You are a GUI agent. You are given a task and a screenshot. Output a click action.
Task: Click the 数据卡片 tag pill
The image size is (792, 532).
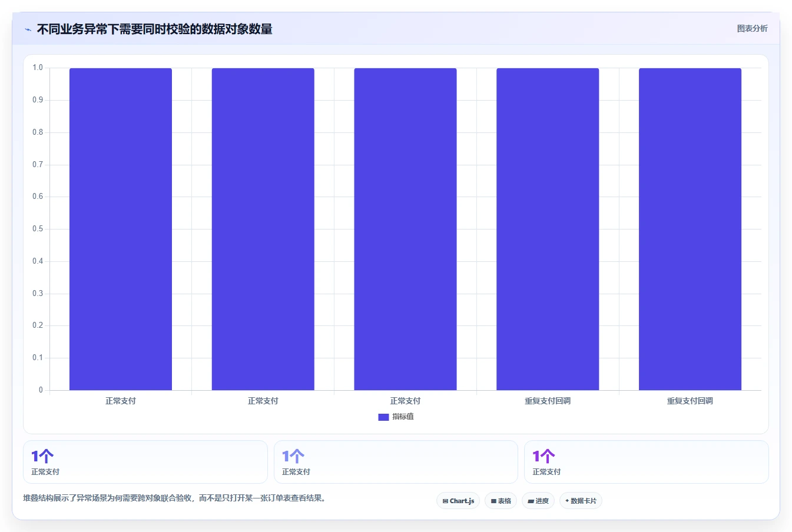581,501
